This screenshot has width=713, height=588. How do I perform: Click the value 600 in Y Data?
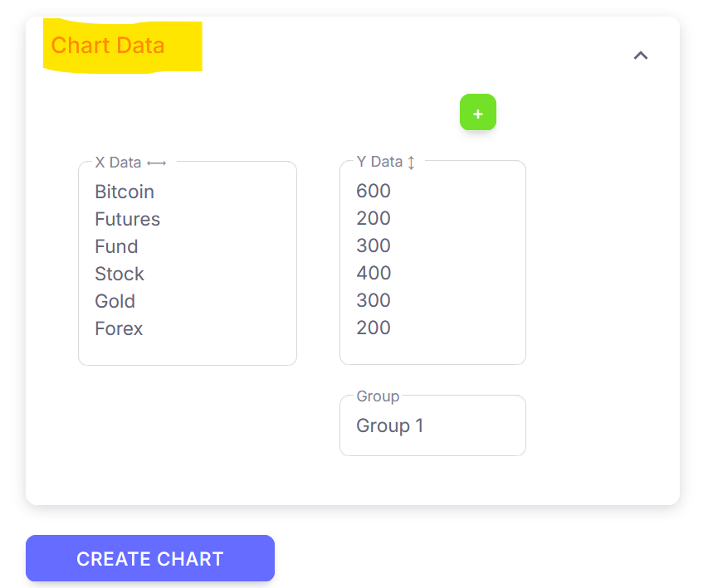(x=373, y=191)
